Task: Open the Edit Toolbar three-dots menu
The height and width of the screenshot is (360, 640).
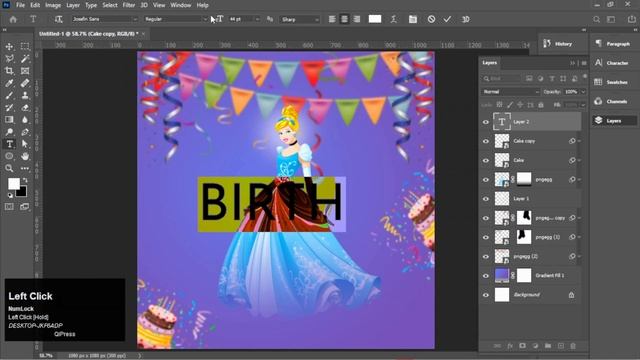Action: tap(25, 168)
